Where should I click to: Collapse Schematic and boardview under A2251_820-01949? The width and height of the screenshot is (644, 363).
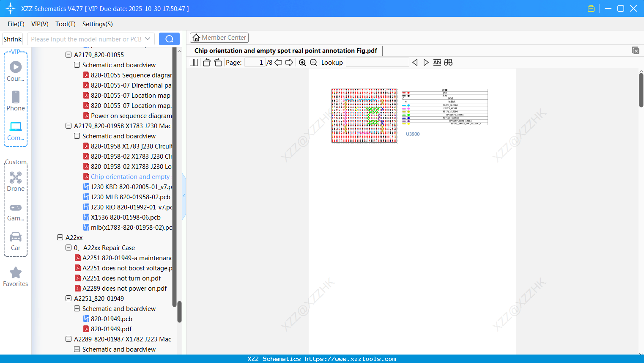77,308
